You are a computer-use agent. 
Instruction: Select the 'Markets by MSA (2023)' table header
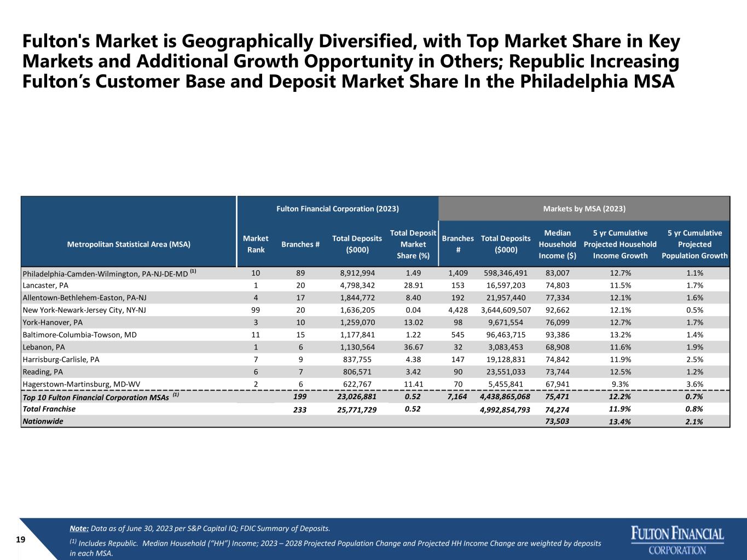[x=584, y=208]
